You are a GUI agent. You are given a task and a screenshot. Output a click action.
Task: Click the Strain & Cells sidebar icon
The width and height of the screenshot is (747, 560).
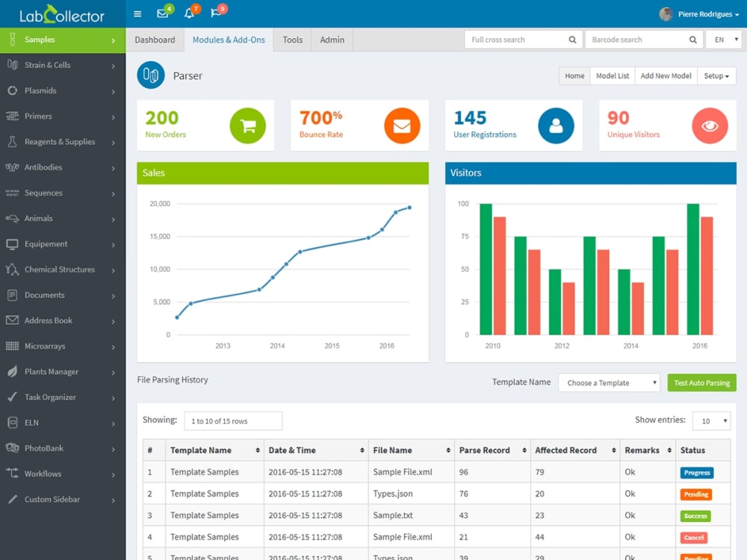click(x=13, y=65)
